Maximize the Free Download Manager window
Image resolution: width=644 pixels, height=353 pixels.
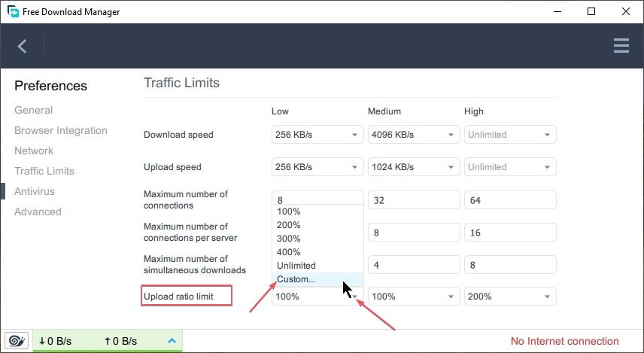click(x=591, y=11)
